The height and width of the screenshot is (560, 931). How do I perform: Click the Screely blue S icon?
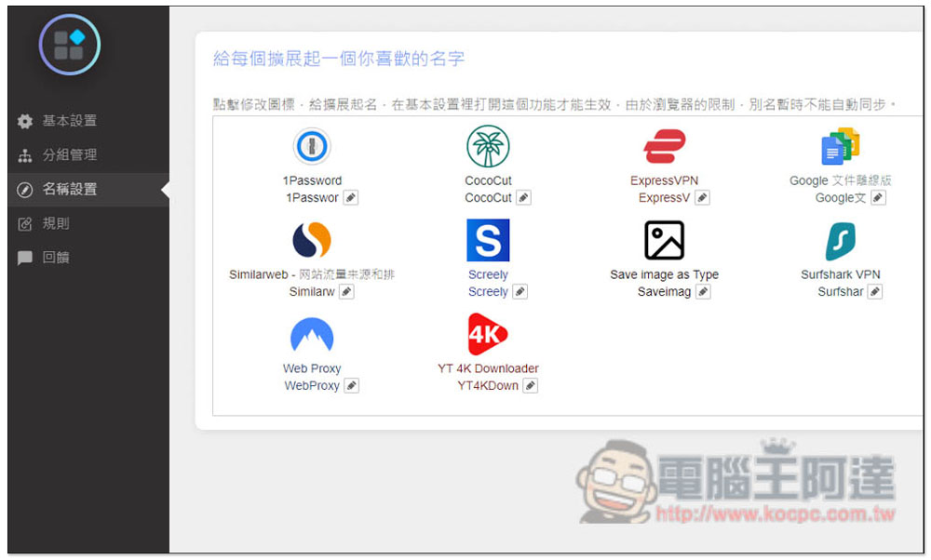click(488, 240)
